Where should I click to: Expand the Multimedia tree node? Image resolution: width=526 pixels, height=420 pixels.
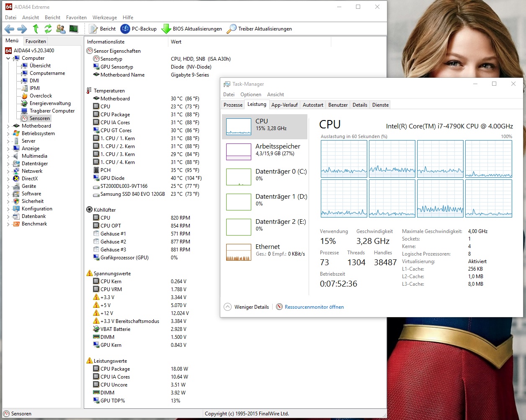click(8, 156)
